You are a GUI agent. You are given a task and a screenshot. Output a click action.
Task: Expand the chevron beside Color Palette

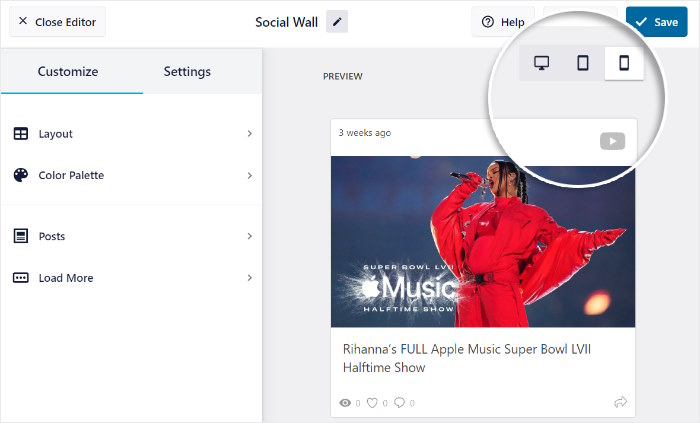250,176
